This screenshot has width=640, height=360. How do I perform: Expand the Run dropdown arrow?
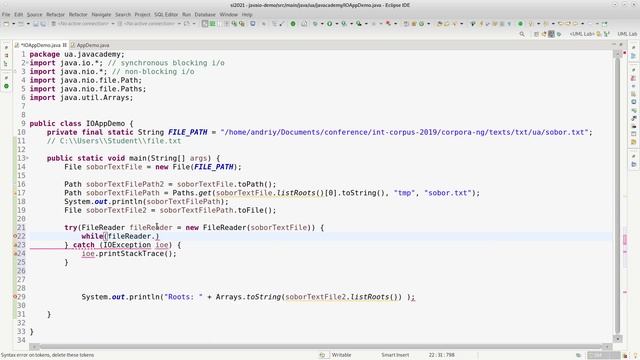(337, 24)
